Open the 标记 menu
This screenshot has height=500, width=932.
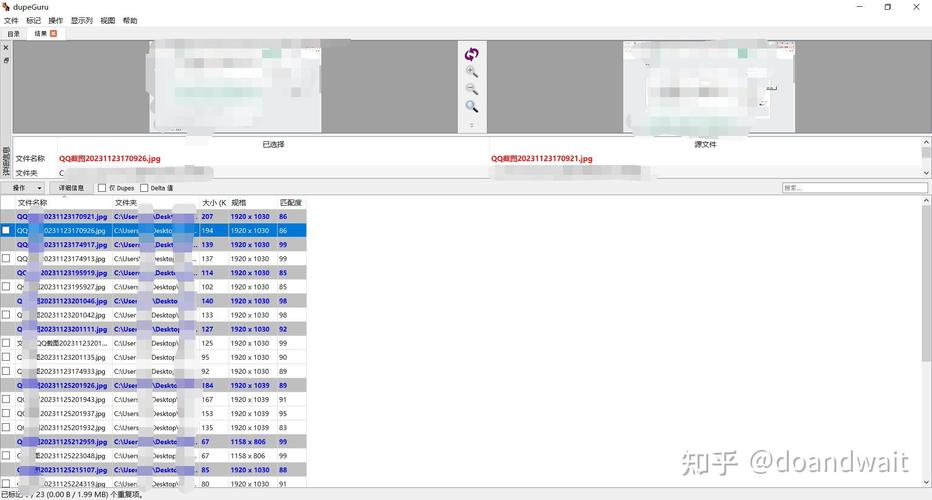pyautogui.click(x=33, y=20)
